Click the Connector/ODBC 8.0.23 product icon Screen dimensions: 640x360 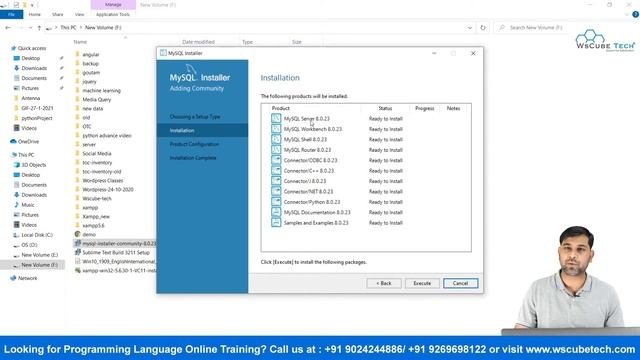(x=276, y=160)
